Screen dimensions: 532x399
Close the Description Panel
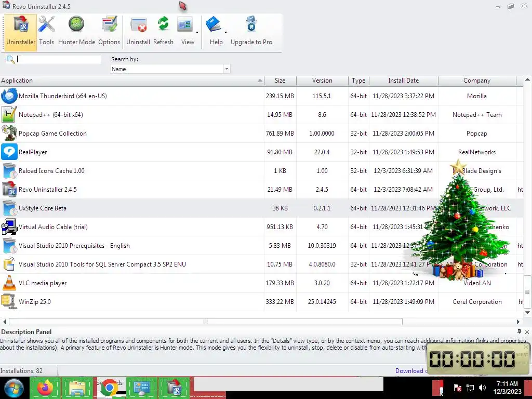527,331
